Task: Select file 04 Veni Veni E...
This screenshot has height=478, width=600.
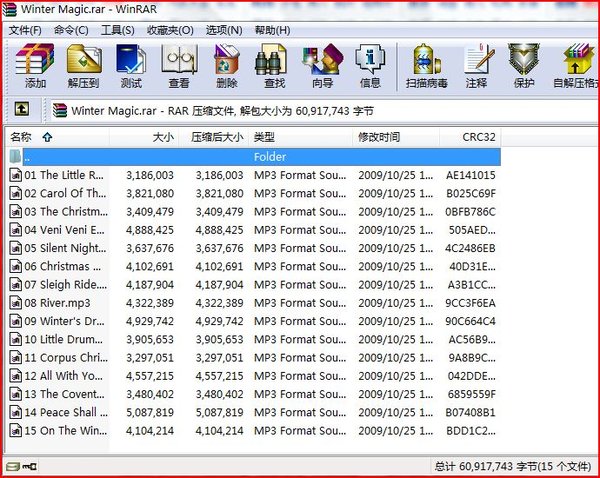Action: tap(254, 230)
